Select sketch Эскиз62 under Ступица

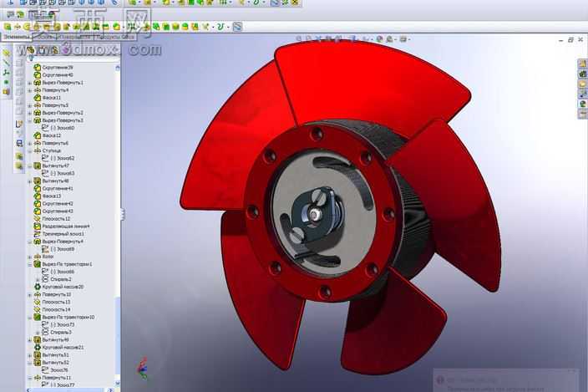click(x=58, y=158)
